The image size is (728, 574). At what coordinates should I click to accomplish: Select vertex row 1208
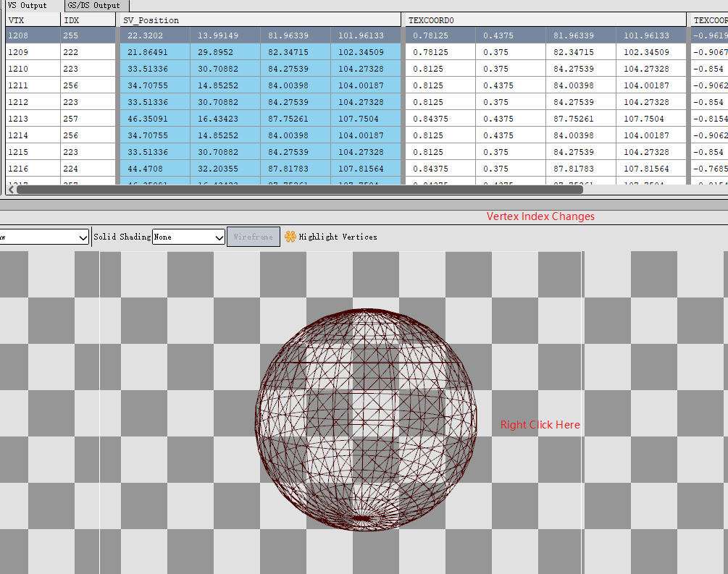click(x=29, y=35)
